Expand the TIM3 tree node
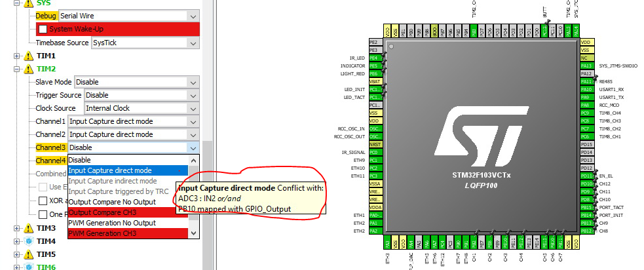Screen dimensions: 644x270 coord(16,228)
